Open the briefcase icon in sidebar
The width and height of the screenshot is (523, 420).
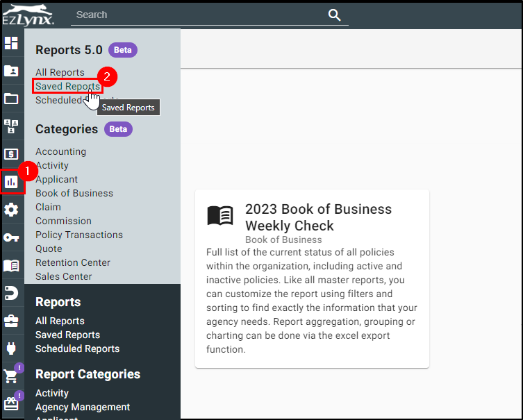11,321
